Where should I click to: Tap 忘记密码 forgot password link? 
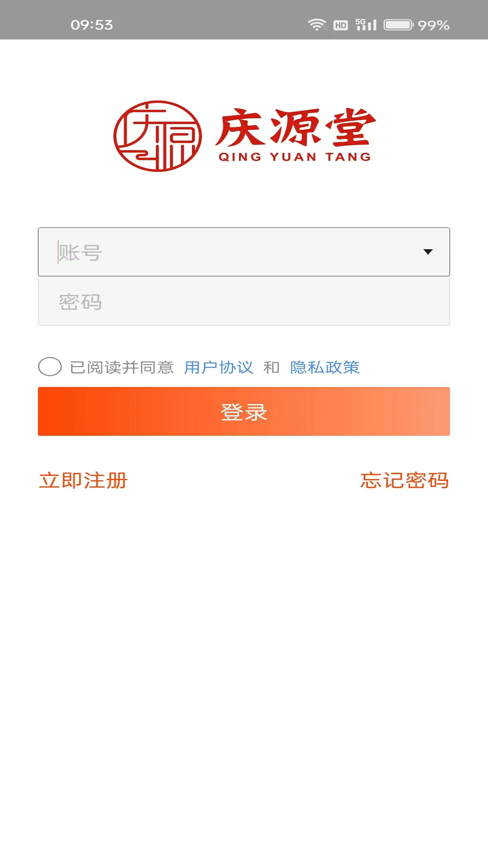[404, 481]
